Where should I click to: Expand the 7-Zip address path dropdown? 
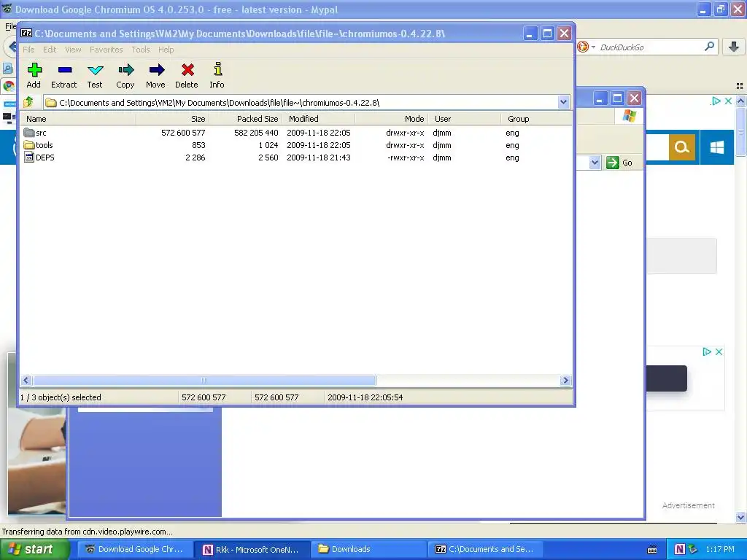click(564, 102)
